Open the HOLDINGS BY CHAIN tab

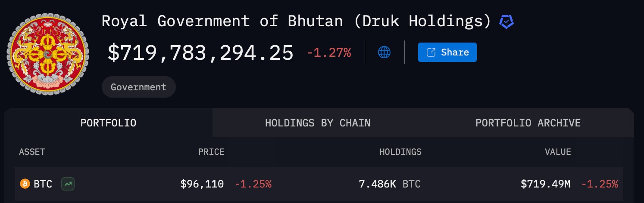(318, 123)
